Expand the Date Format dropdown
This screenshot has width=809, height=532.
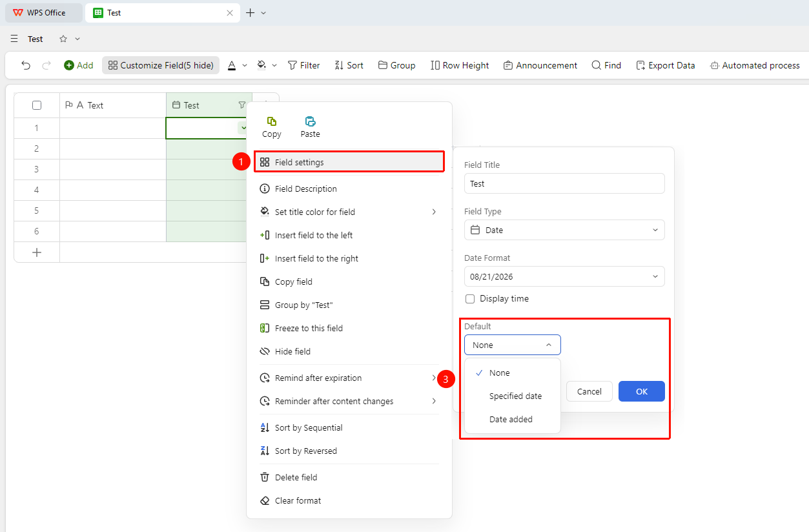pyautogui.click(x=564, y=276)
